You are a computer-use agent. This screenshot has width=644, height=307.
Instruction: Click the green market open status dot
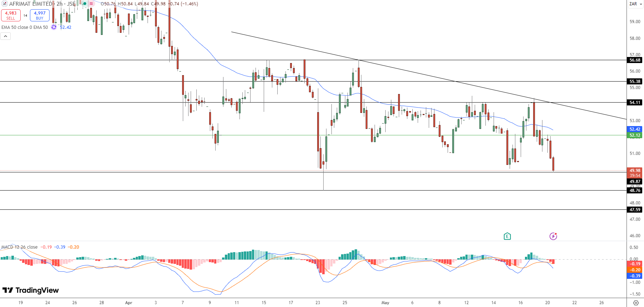point(85,4)
